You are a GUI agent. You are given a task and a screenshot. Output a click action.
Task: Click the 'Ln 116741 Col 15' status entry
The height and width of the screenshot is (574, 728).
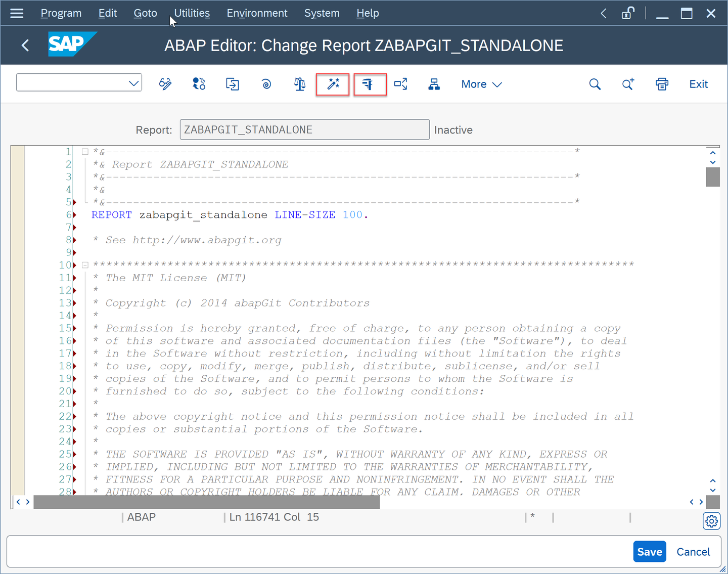point(274,517)
